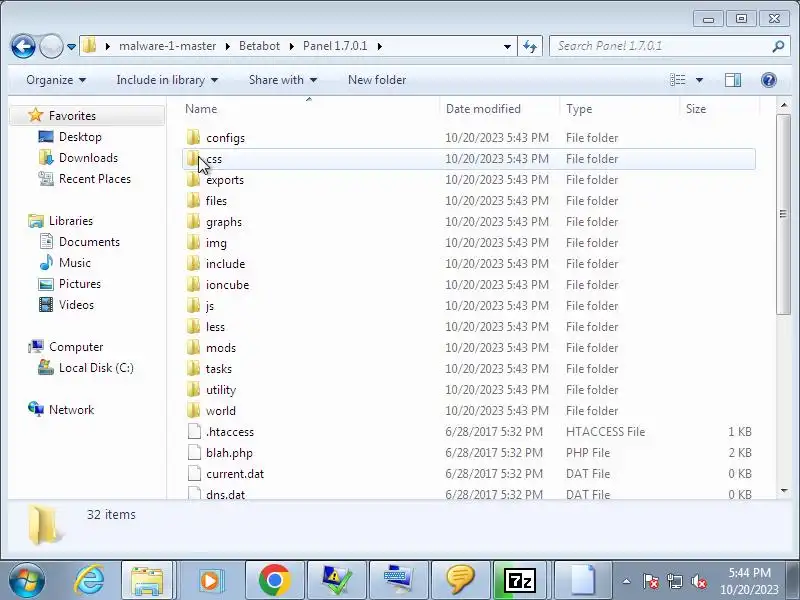Go back with the blue Back arrow
Image resolution: width=800 pixels, height=600 pixels.
click(x=23, y=46)
